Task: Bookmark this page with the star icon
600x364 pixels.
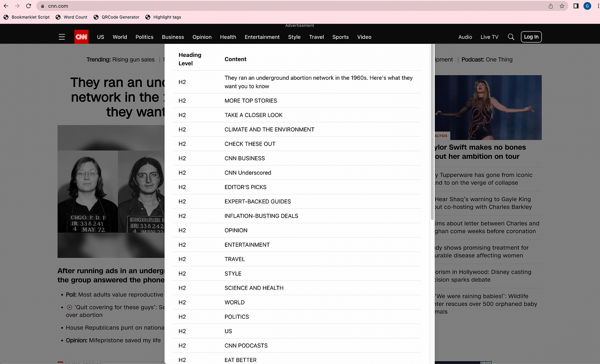Action: point(562,6)
